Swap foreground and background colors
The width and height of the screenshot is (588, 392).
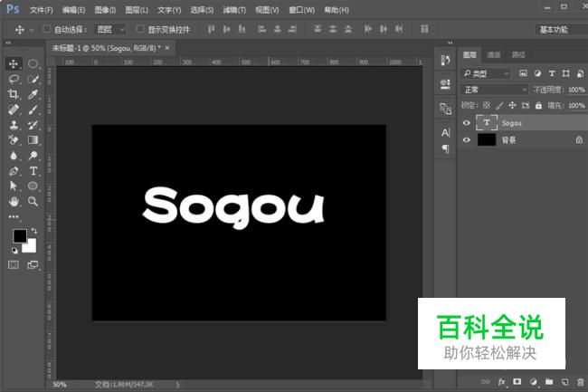pyautogui.click(x=33, y=231)
